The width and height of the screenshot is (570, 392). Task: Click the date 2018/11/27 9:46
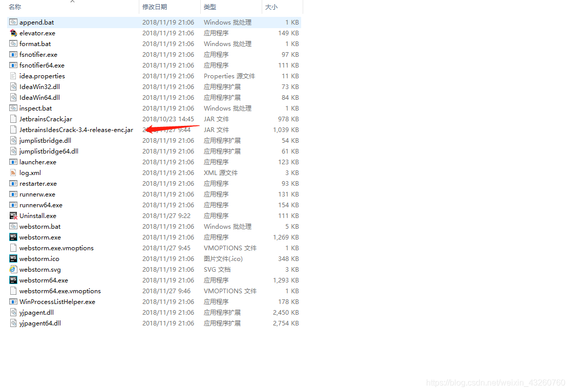tap(166, 291)
